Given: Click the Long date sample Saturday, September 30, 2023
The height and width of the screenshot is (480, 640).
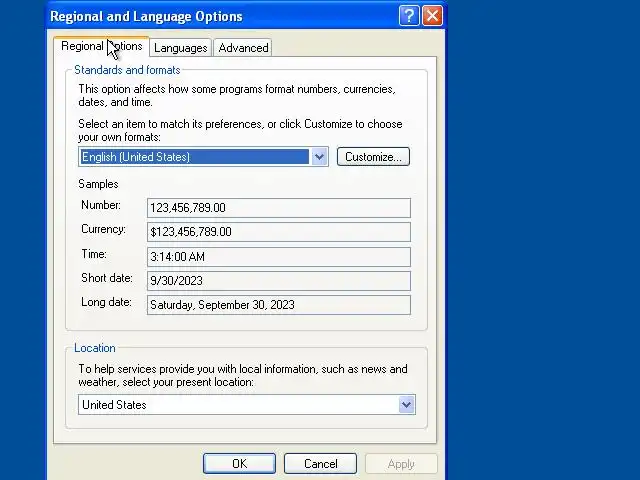Looking at the screenshot, I should click(279, 305).
